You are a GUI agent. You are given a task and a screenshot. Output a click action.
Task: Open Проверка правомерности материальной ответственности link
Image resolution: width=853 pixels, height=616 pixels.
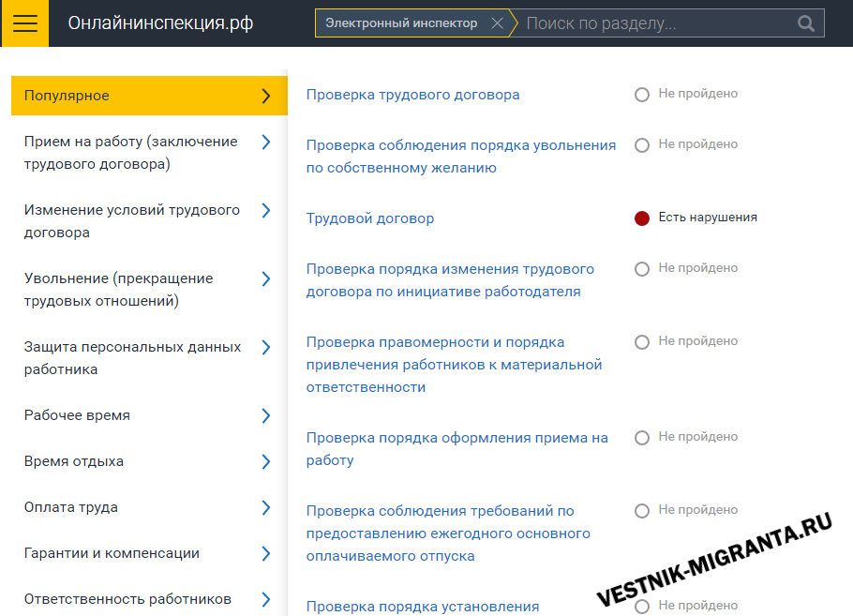[x=454, y=365]
